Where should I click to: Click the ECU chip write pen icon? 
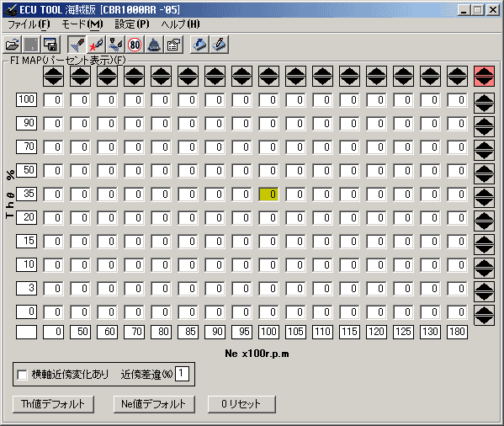(x=220, y=45)
